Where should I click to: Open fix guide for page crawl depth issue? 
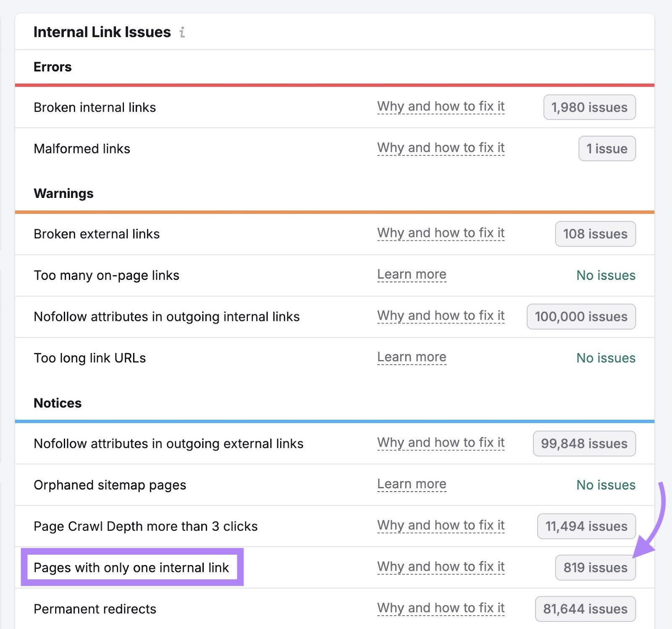pyautogui.click(x=441, y=526)
